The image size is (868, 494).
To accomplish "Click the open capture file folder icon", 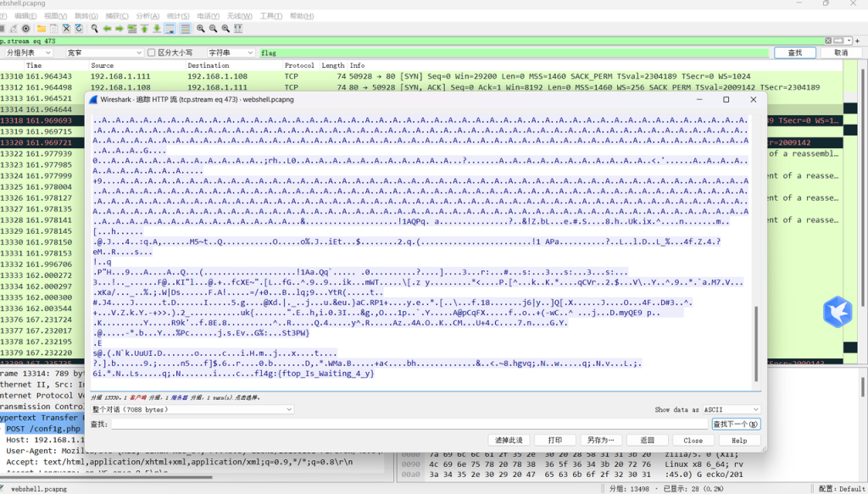I will coord(41,28).
